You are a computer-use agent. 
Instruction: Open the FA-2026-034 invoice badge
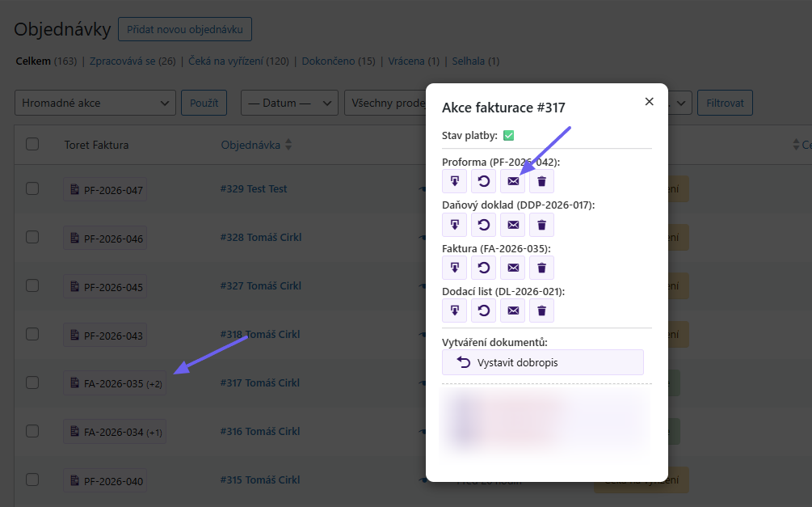116,433
